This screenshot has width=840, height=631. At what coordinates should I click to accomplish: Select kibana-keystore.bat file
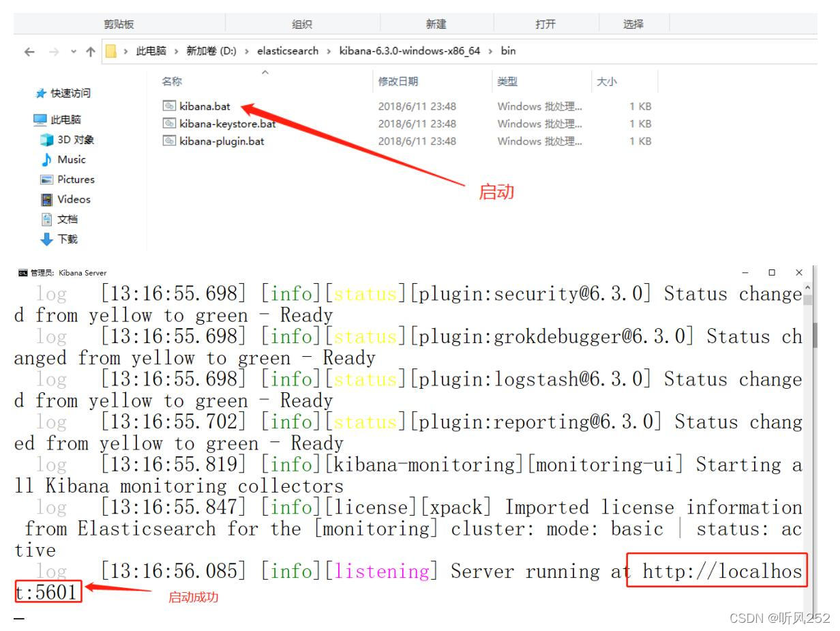pyautogui.click(x=228, y=123)
